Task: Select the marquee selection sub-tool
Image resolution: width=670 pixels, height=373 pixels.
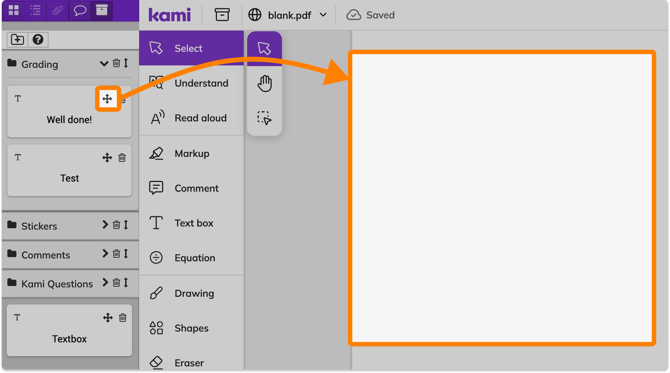Action: coord(264,118)
